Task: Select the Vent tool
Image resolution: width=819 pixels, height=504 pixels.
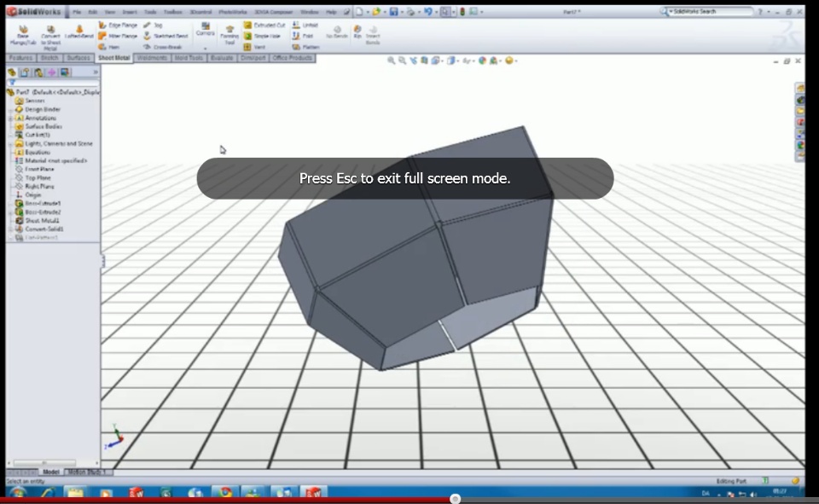Action: pos(255,47)
